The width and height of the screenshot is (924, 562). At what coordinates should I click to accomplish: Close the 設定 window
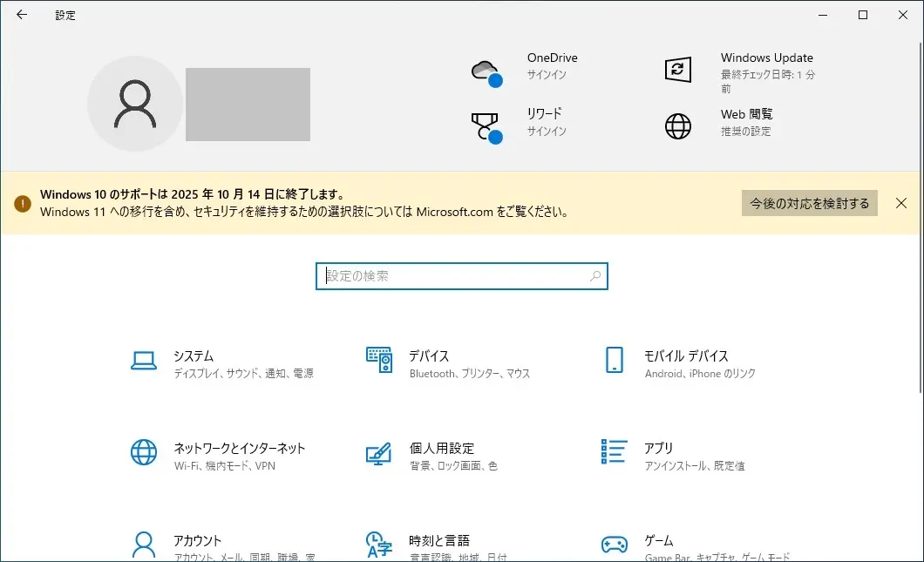903,15
